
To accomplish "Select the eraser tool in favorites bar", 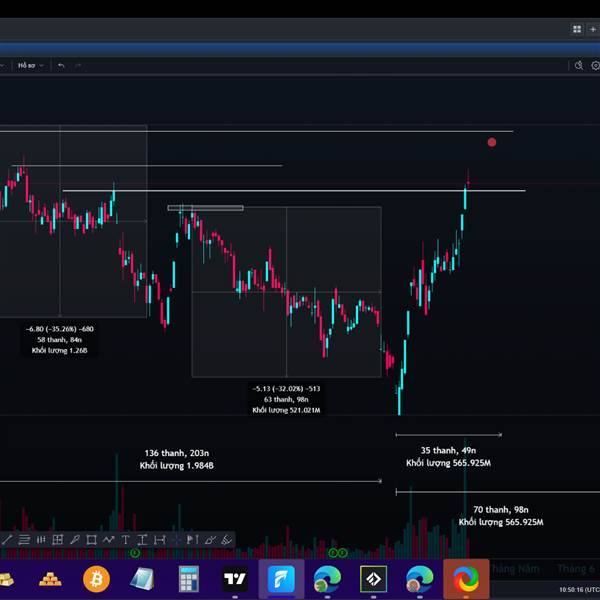I will point(227,540).
